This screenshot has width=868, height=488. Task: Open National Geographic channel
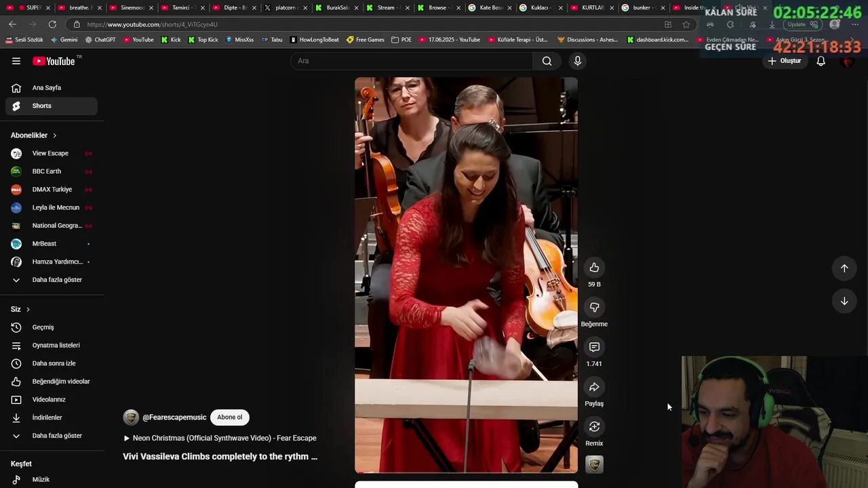click(52, 226)
